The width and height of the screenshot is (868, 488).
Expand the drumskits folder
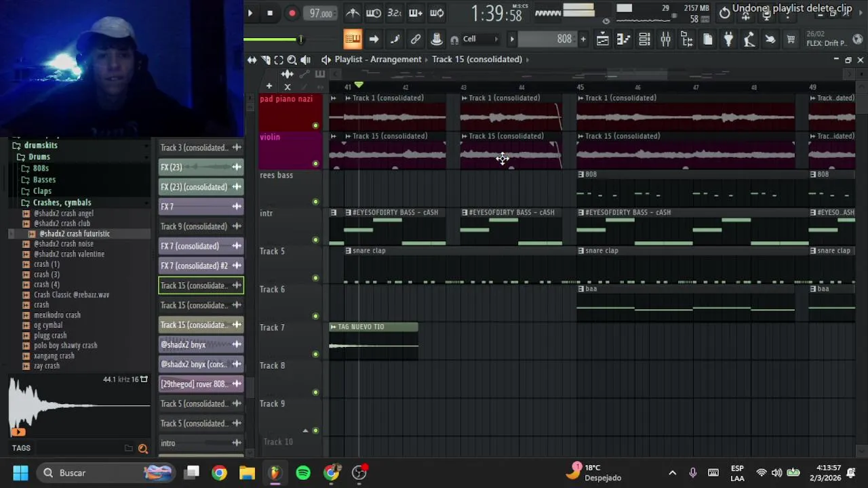(x=41, y=145)
